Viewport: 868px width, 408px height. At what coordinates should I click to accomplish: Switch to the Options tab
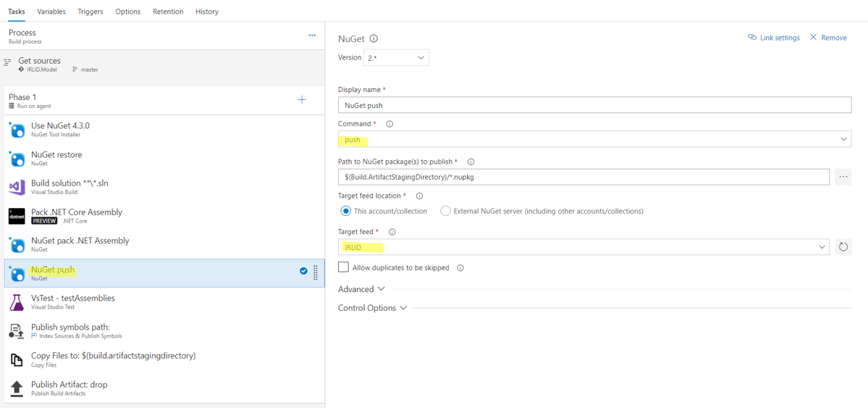128,11
